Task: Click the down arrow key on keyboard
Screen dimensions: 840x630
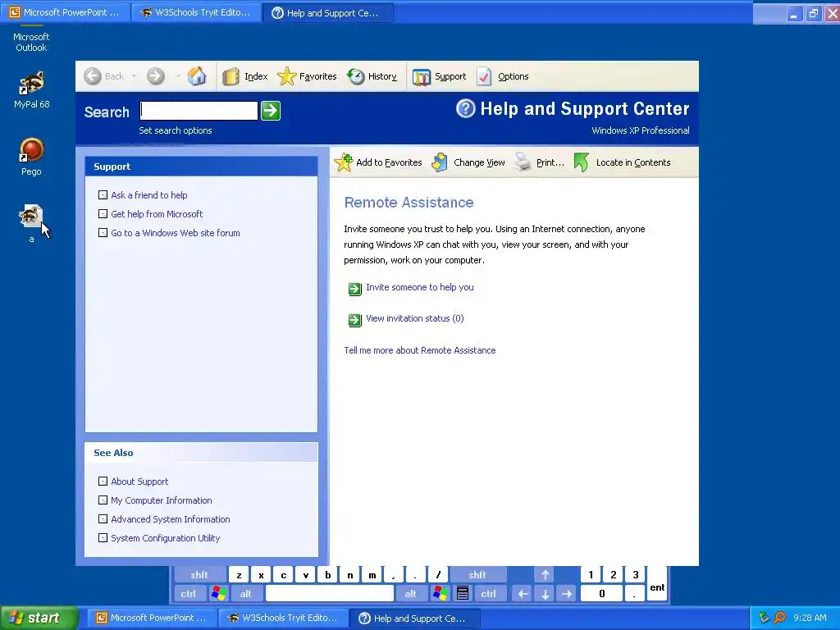Action: [545, 594]
